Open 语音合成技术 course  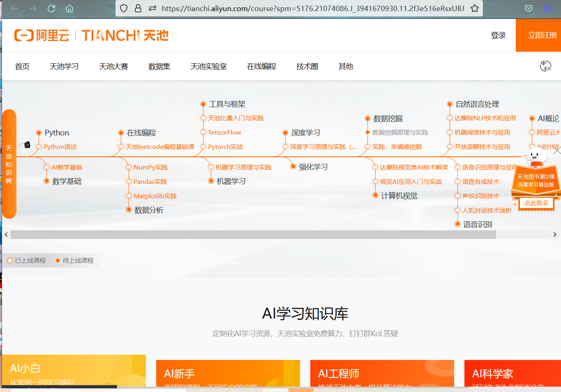[x=480, y=182]
